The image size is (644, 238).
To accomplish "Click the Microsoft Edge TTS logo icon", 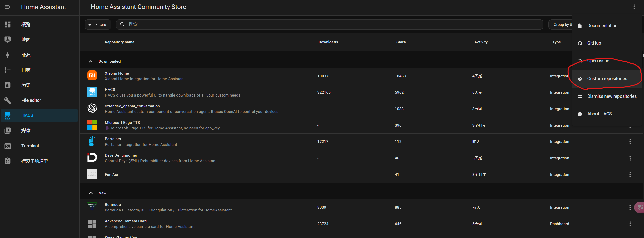I will tap(92, 125).
